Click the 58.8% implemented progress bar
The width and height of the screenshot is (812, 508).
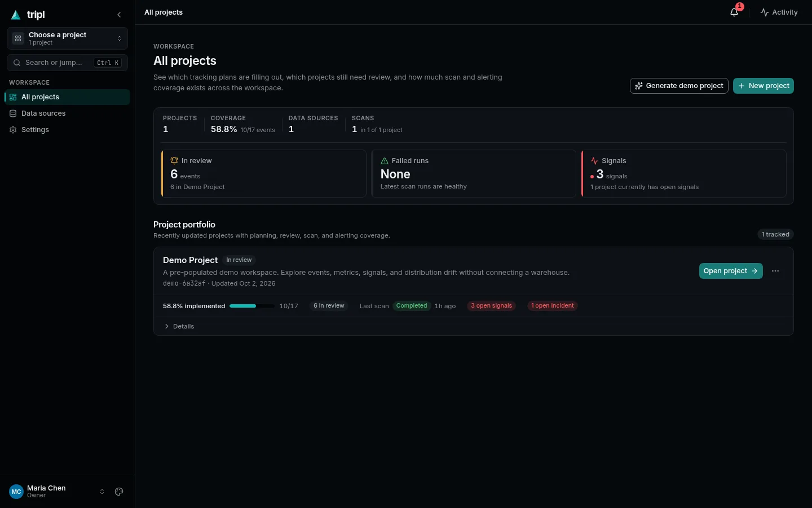pos(251,306)
